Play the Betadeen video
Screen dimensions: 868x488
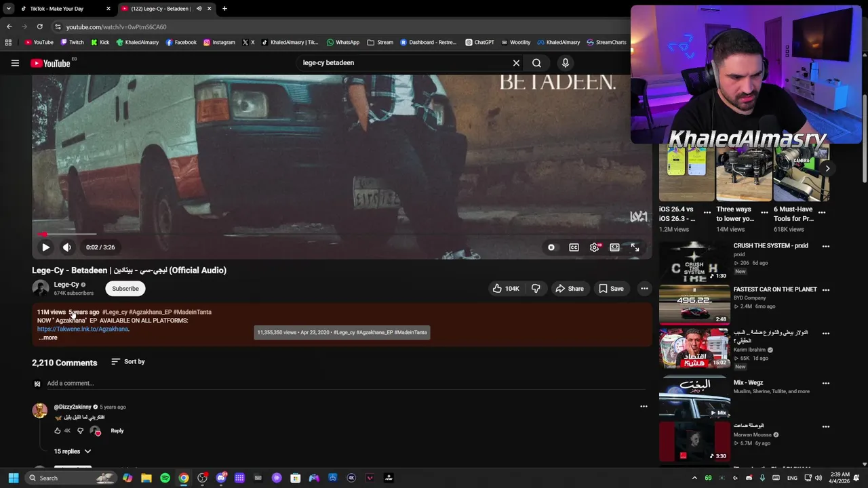point(45,247)
